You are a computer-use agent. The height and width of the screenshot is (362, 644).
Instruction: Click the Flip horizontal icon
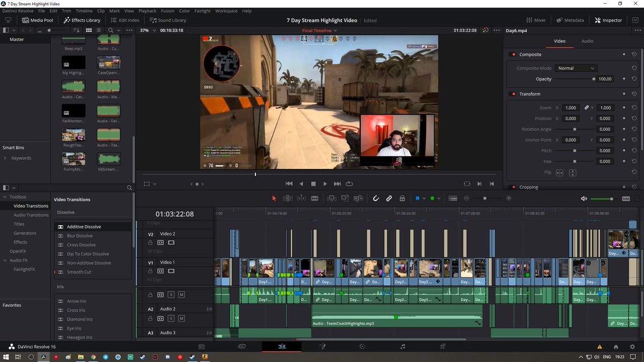pos(560,173)
